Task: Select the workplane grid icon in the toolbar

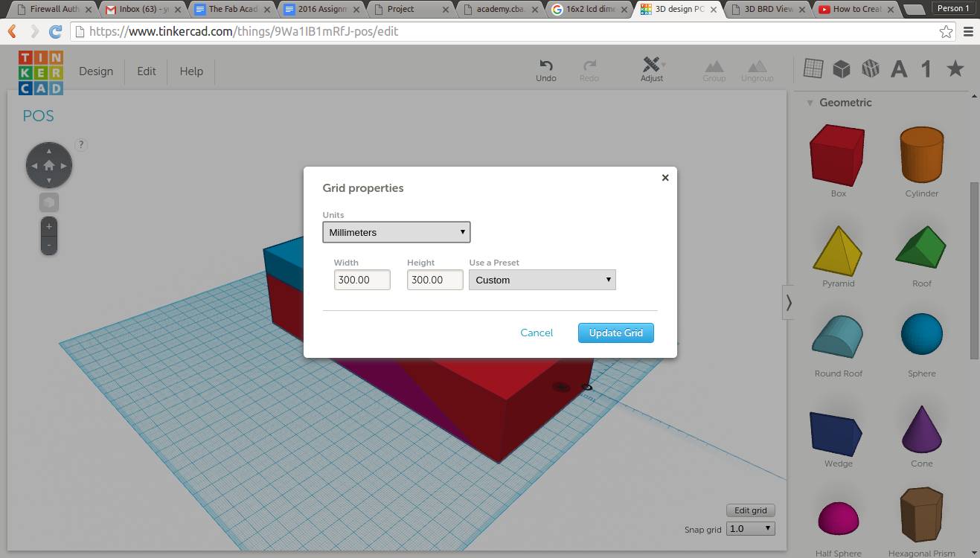Action: click(x=813, y=68)
